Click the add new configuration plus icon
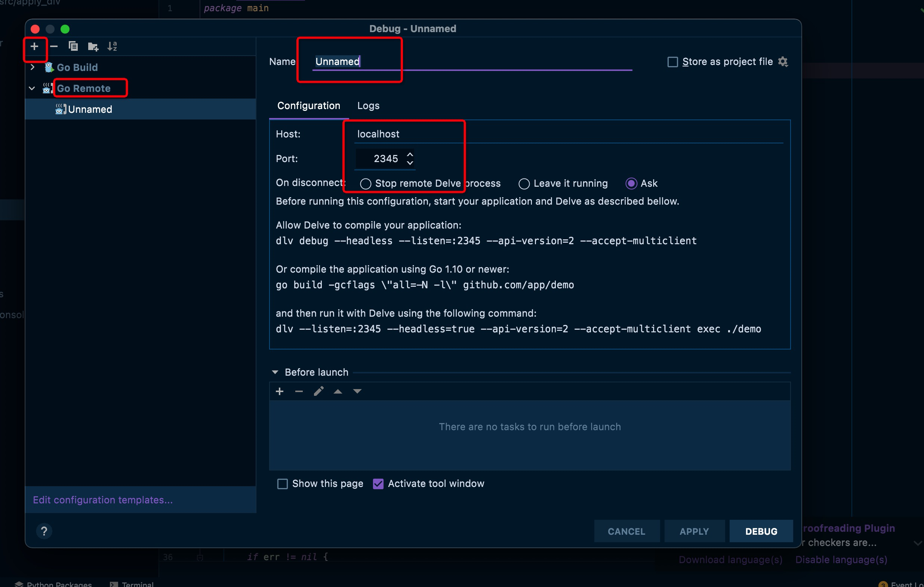 (x=34, y=46)
